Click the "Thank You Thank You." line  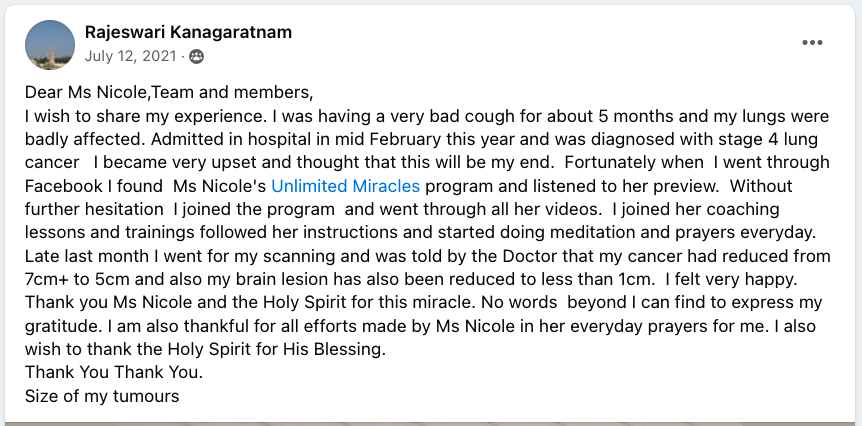113,373
